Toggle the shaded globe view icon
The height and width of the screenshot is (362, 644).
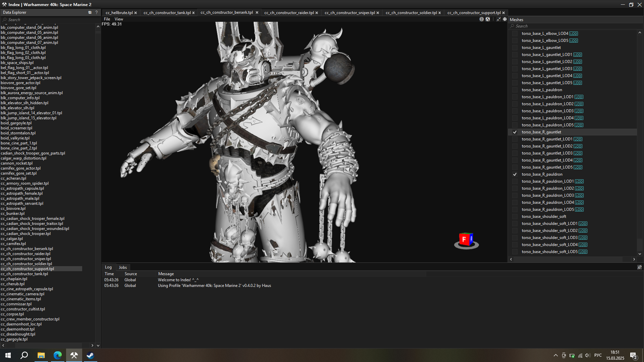(x=488, y=19)
